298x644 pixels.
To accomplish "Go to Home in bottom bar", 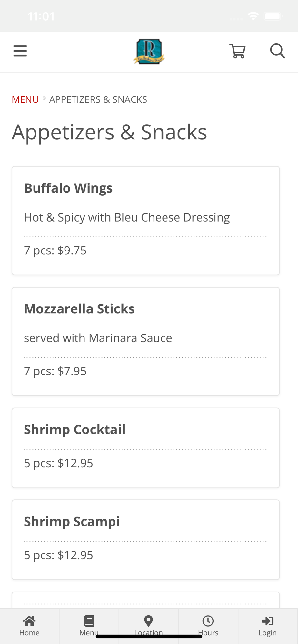I will coord(29,626).
